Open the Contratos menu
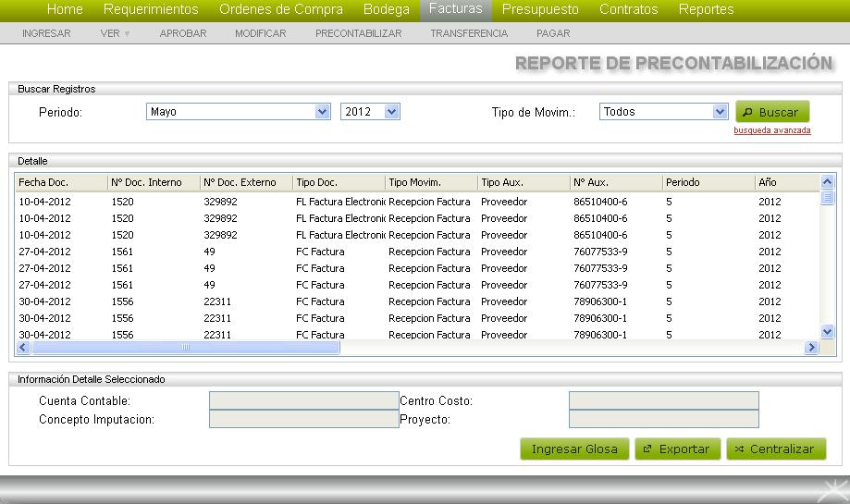The image size is (850, 504). point(628,9)
